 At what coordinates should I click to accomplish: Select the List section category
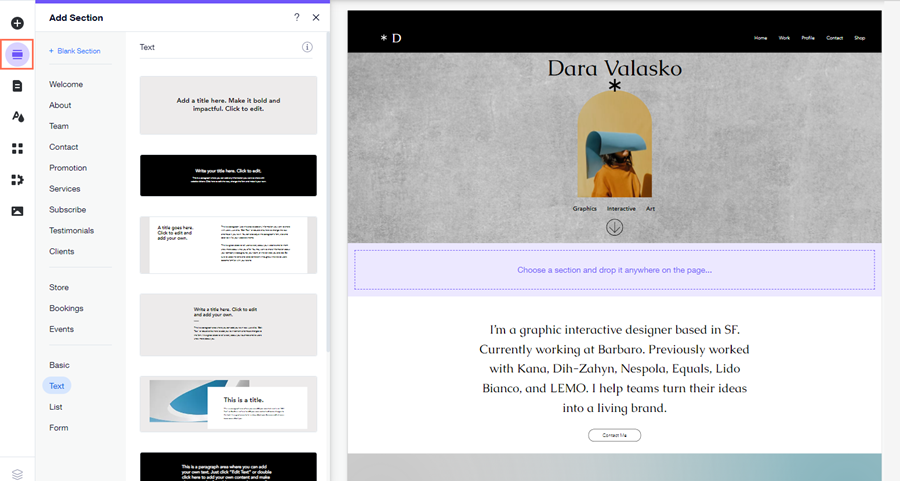(56, 407)
